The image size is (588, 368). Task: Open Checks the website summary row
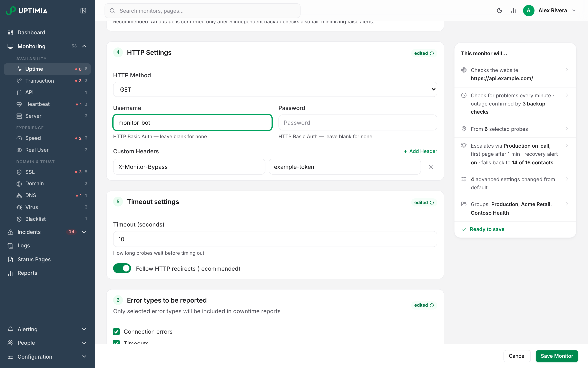click(x=515, y=74)
